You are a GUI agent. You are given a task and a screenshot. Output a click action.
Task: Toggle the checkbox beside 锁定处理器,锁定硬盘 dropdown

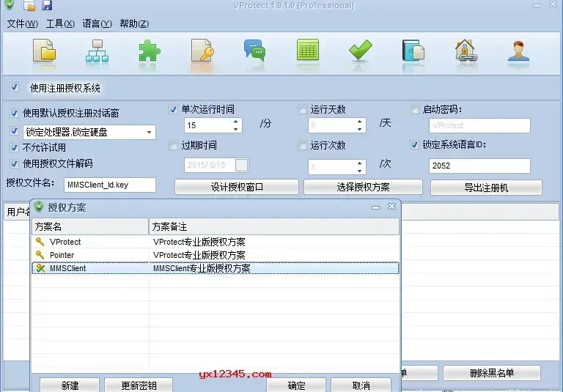coord(14,131)
